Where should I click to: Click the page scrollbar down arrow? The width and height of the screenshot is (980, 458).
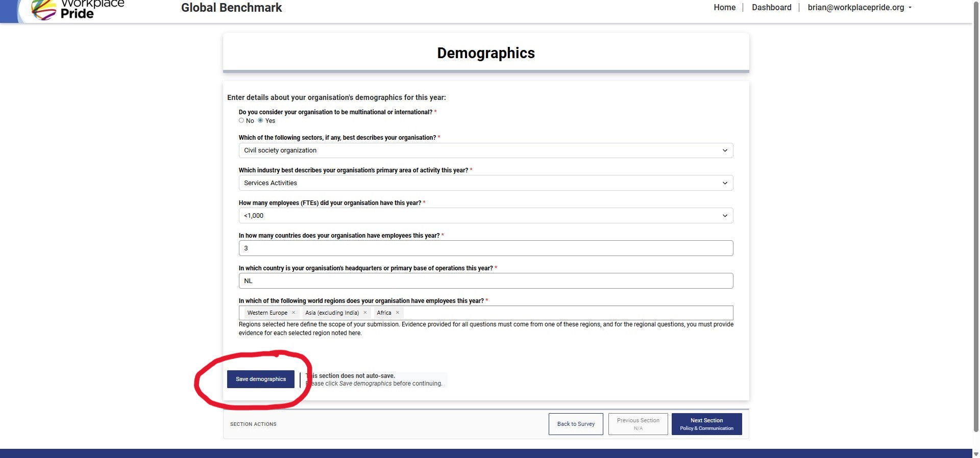[x=976, y=454]
